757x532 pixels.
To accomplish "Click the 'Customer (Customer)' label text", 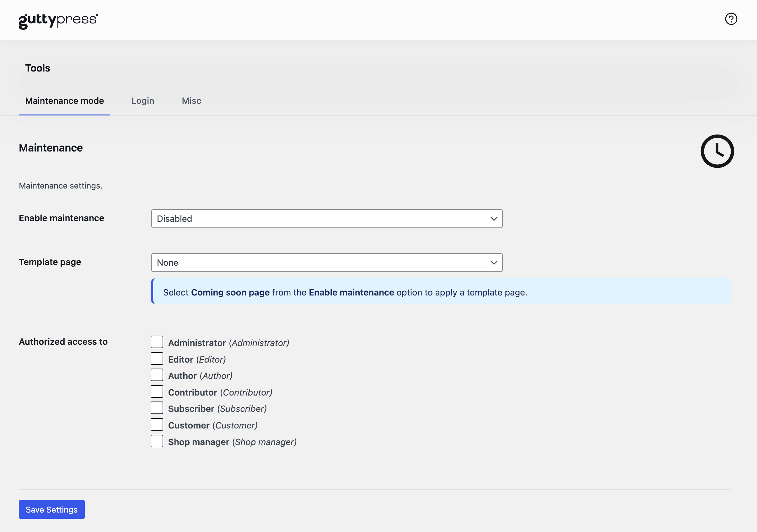I will [213, 425].
